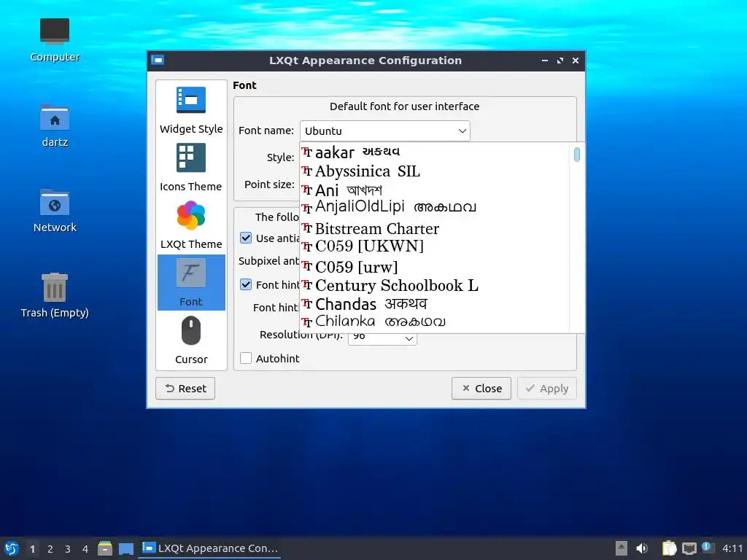Open the volume control in tray

[642, 548]
